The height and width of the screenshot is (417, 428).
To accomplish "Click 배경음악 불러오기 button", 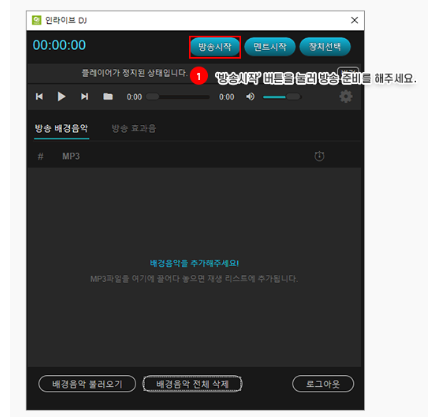I will (87, 384).
